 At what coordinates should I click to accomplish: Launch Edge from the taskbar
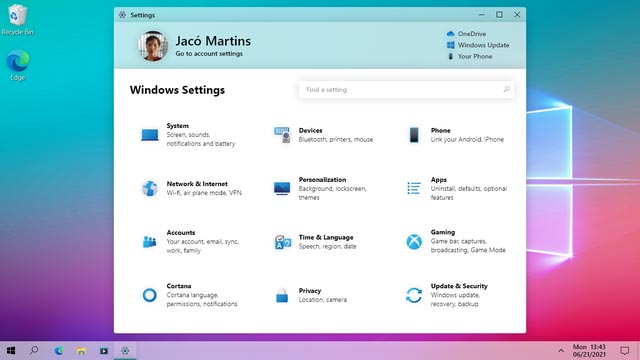coord(59,351)
